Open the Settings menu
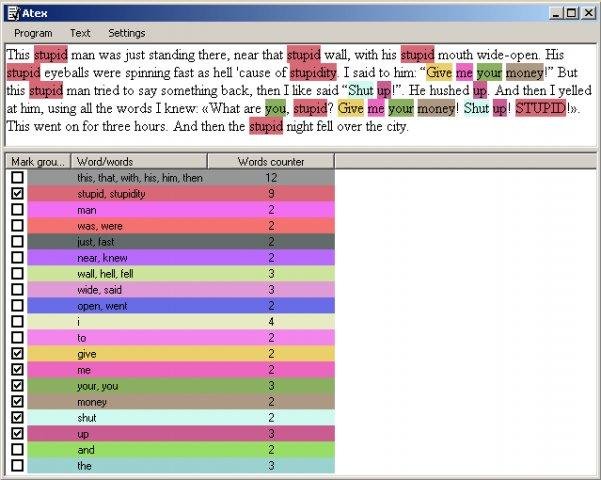Image resolution: width=601 pixels, height=480 pixels. coord(127,33)
